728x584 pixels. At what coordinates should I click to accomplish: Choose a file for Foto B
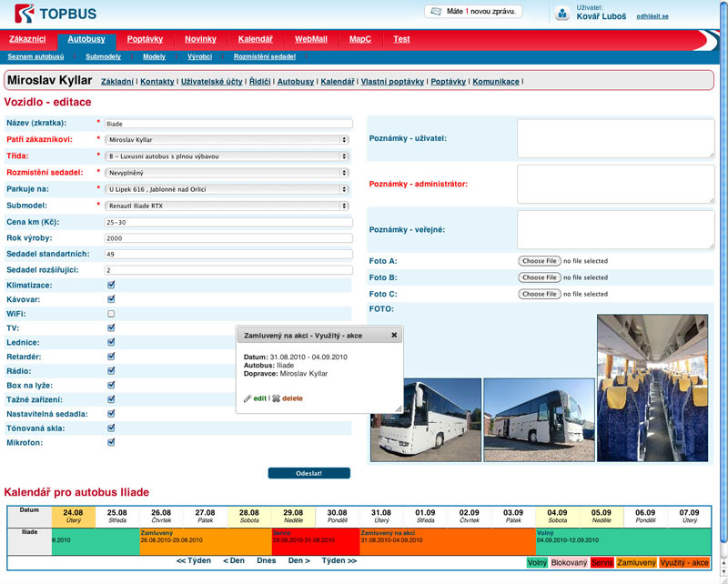click(540, 277)
